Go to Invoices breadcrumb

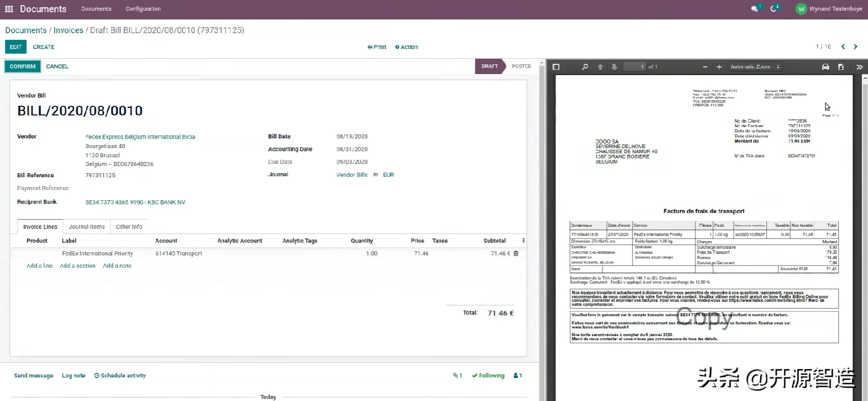coord(68,30)
